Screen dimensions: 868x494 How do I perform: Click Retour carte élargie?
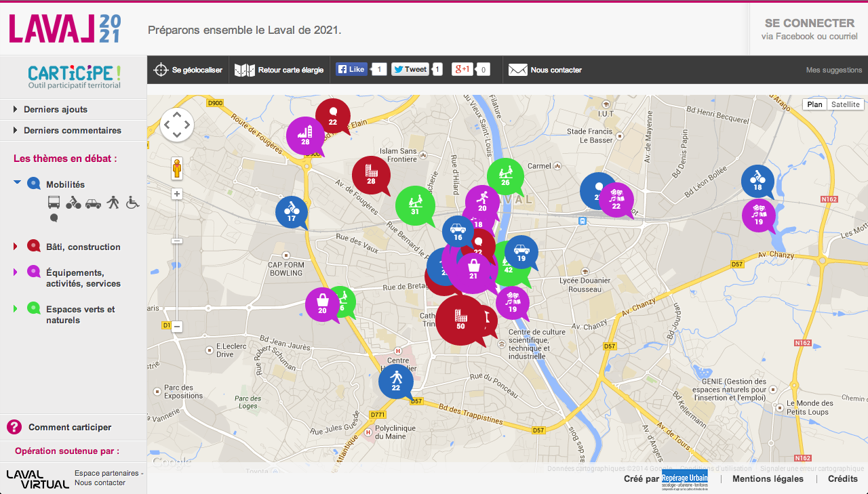(x=279, y=70)
